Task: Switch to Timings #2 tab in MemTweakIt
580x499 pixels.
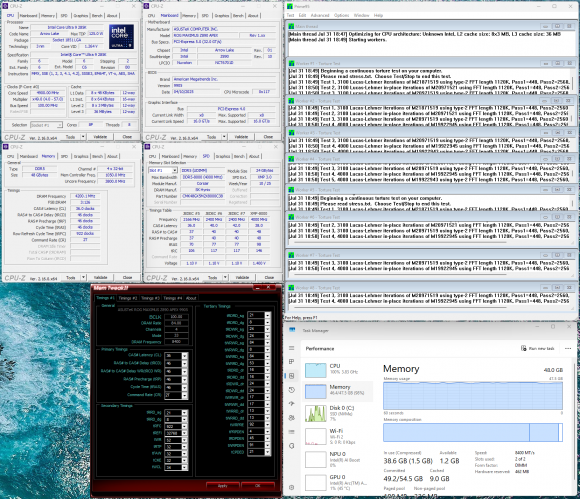Action: click(128, 298)
